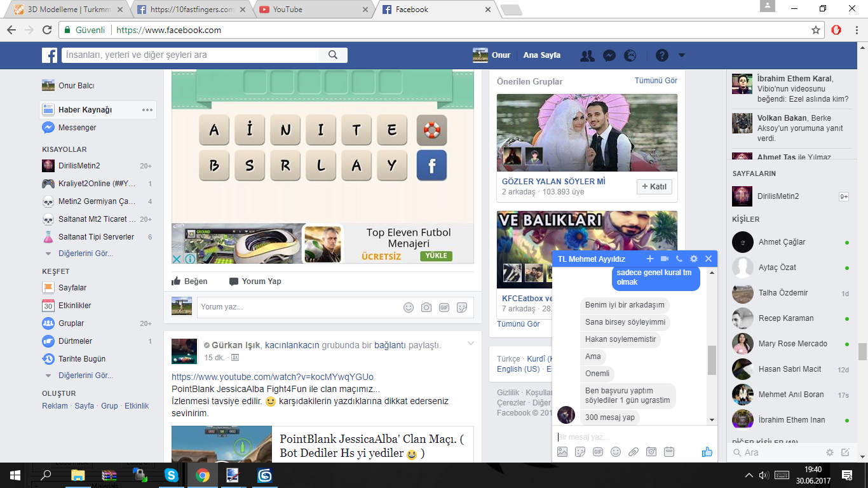Insert emoji in comment box
This screenshot has height=488, width=868.
[409, 308]
